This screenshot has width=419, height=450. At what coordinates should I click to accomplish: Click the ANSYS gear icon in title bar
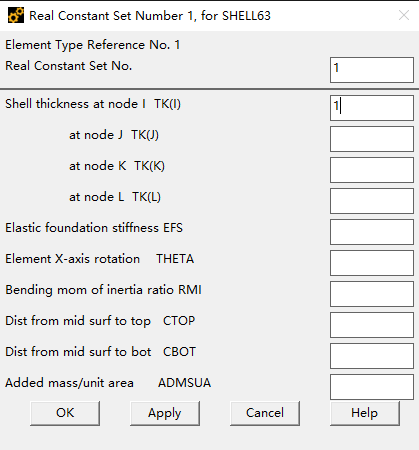pyautogui.click(x=16, y=15)
